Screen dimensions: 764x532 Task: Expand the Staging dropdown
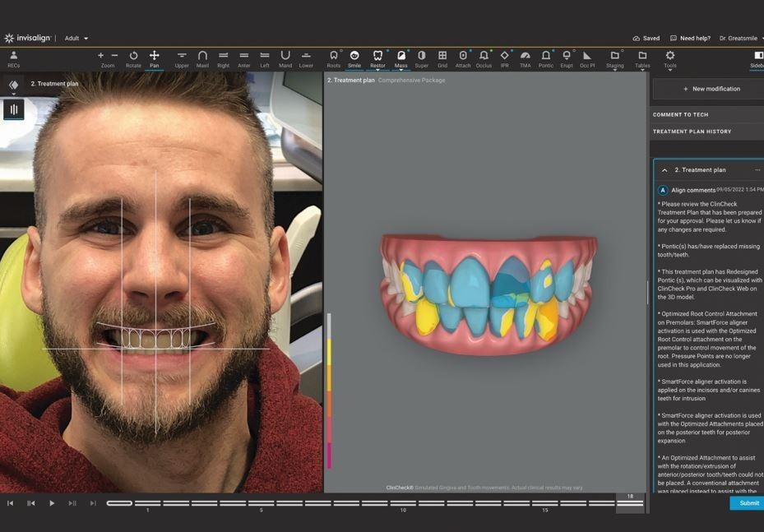(615, 60)
